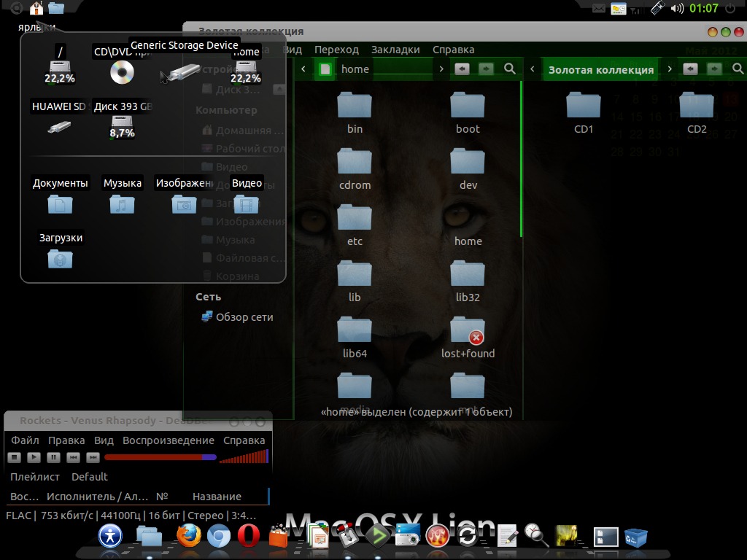This screenshot has width=747, height=560.
Task: Open the HUAWEI SD storage device icon
Action: [x=59, y=127]
